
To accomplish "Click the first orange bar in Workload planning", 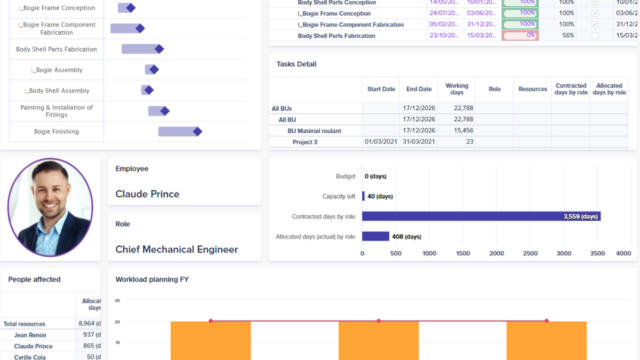I will coord(211,341).
